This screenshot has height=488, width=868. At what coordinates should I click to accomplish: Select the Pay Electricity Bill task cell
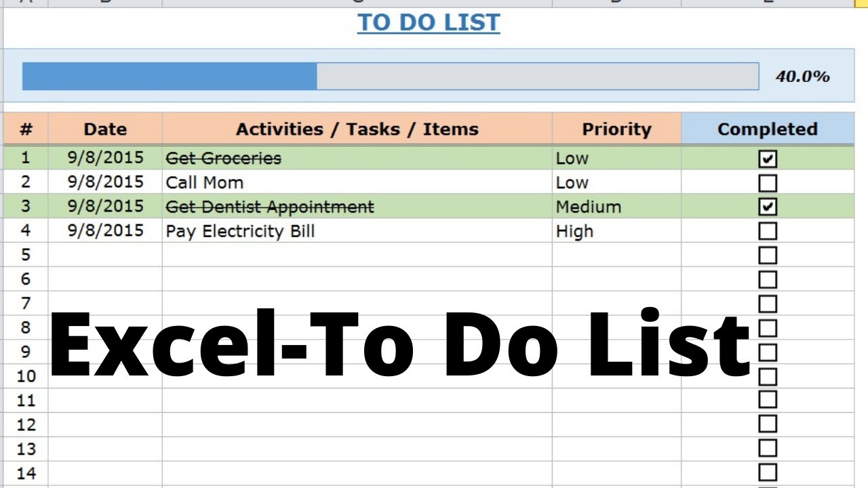(x=357, y=230)
